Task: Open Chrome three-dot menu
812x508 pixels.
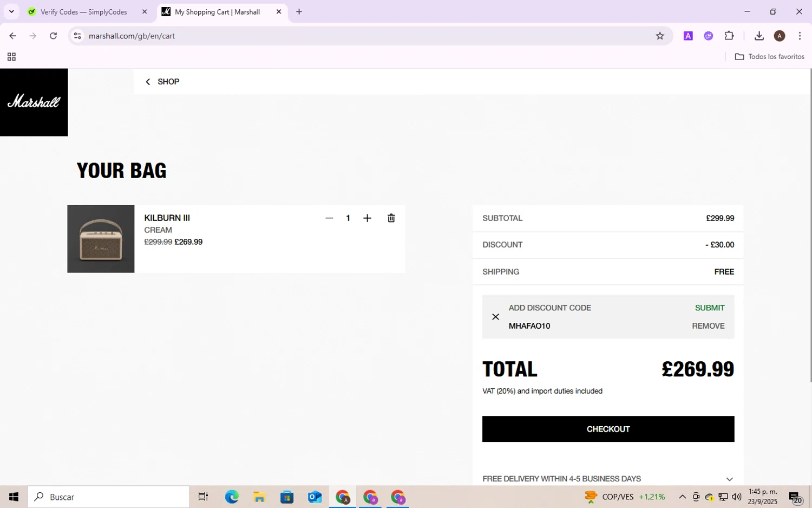Action: (800, 36)
